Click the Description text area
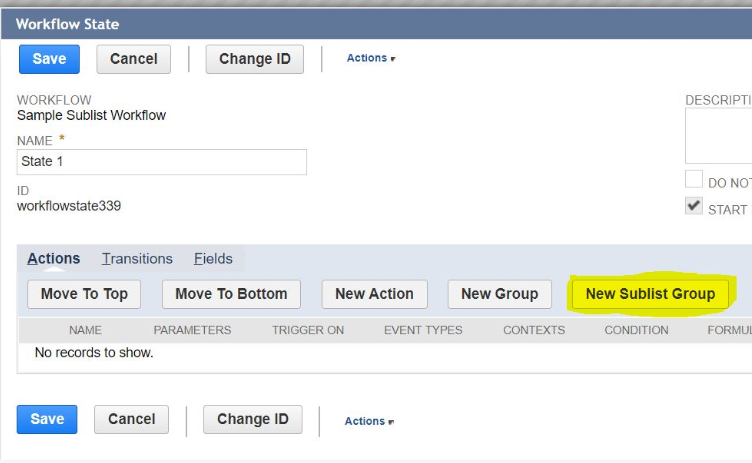The width and height of the screenshot is (752, 463). 718,136
